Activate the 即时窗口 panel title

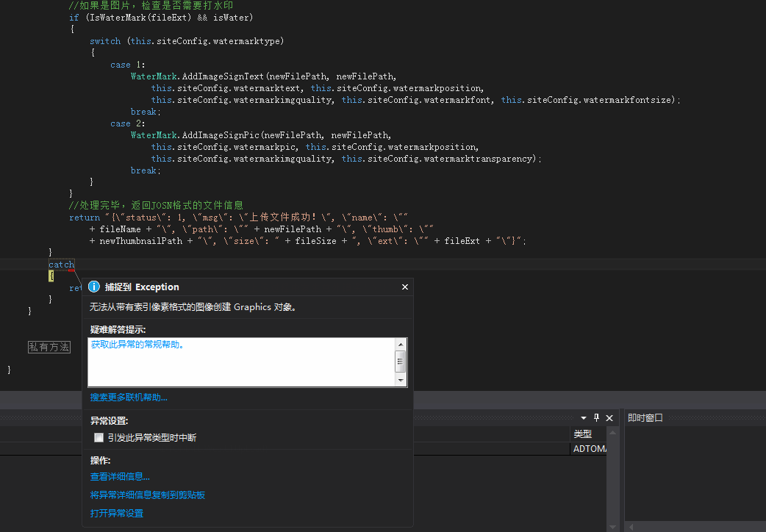pyautogui.click(x=645, y=417)
